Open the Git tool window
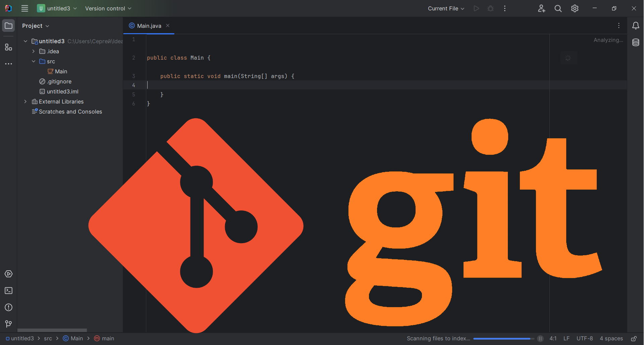This screenshot has height=345, width=644. pos(8,324)
